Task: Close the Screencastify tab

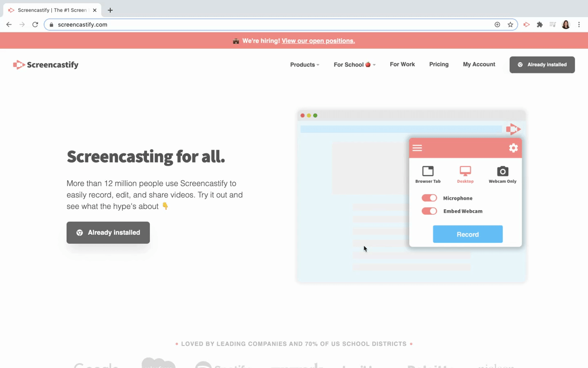Action: click(x=94, y=10)
